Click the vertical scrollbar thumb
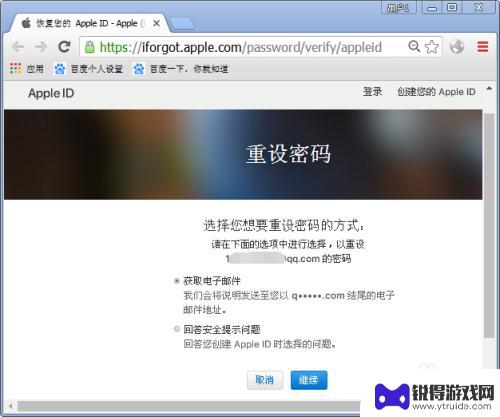Viewport: 500px width, 417px height. coord(489,225)
